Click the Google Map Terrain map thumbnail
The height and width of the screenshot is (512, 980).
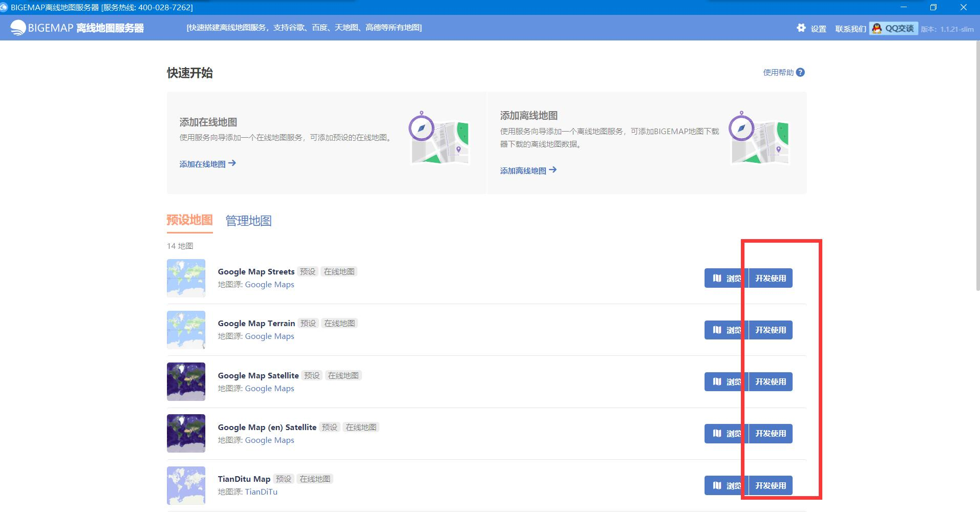pos(185,330)
